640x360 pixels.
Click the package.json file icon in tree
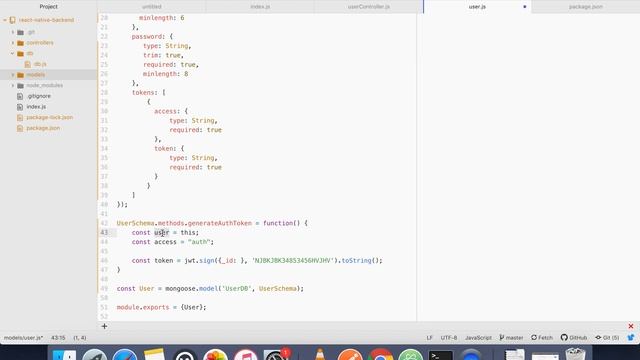click(20, 128)
